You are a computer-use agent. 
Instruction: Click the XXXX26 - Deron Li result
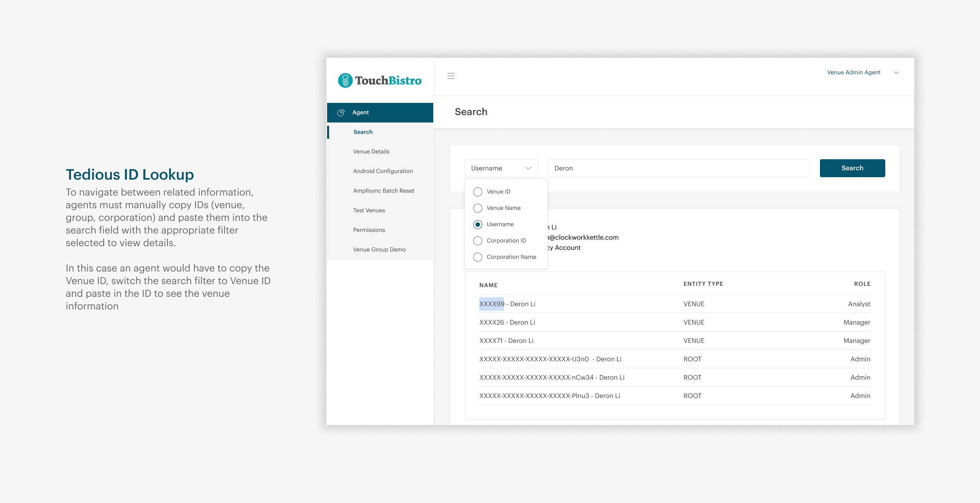tap(507, 322)
